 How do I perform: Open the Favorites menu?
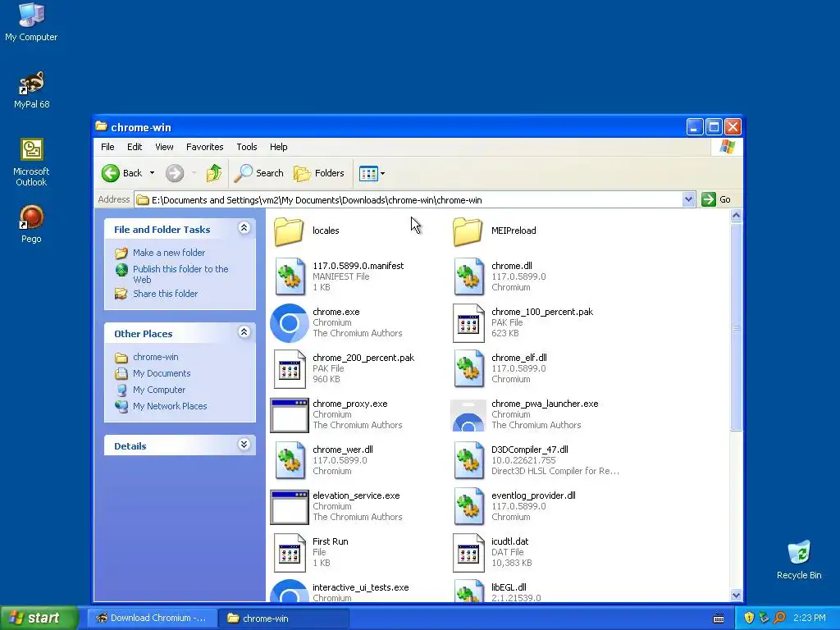[204, 147]
